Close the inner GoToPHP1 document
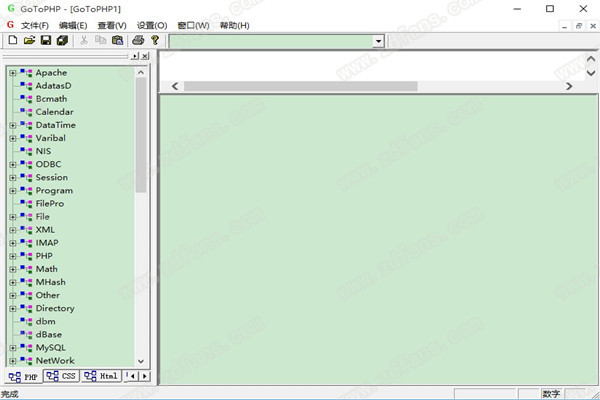Screen dimensions: 600x400 (x=593, y=26)
